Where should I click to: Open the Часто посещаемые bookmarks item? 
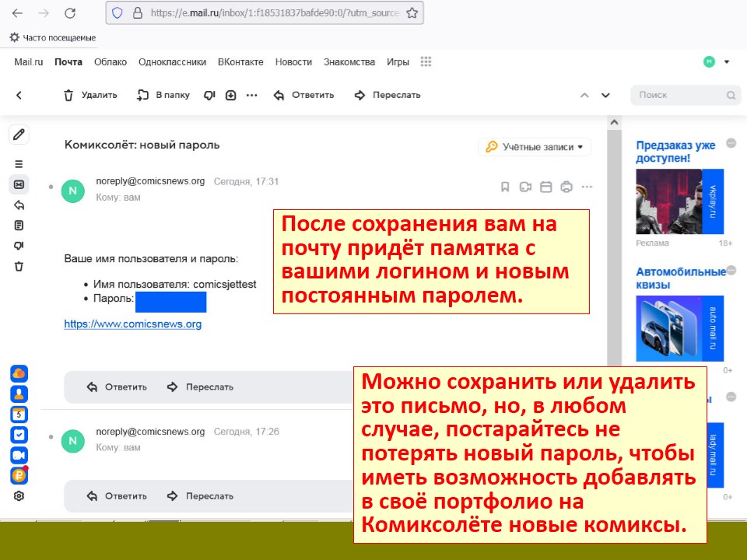pyautogui.click(x=53, y=37)
